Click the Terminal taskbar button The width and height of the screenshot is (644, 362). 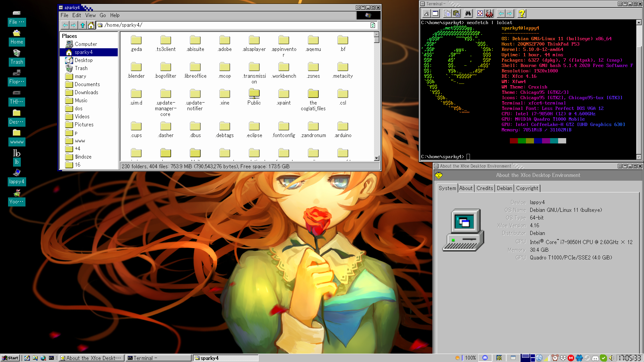pos(158,358)
